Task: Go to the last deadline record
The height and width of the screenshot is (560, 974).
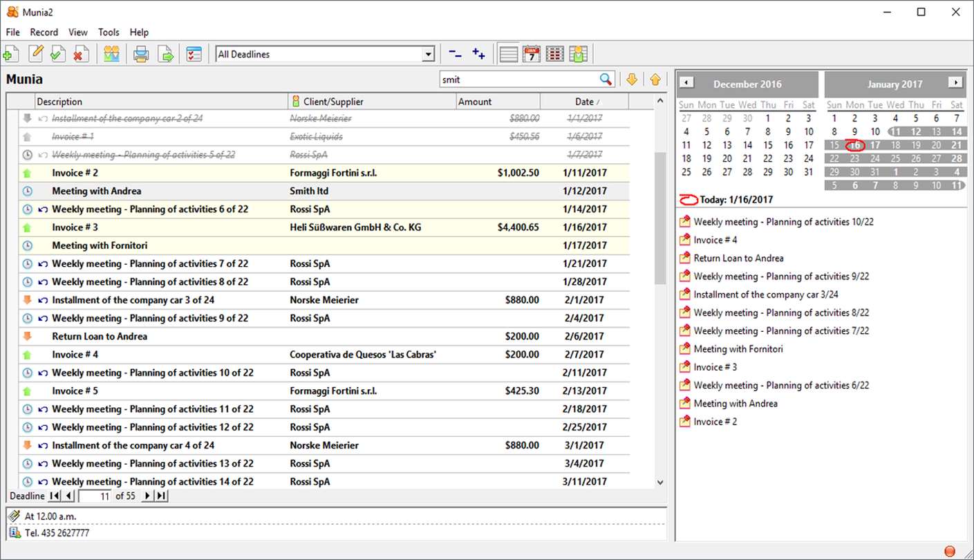Action: click(161, 496)
